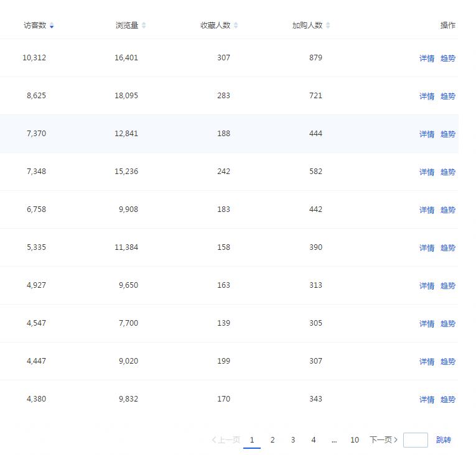Viewport: 476px width, 455px height.
Task: Show 趋势 for the 7,370 visitors row
Action: (448, 134)
